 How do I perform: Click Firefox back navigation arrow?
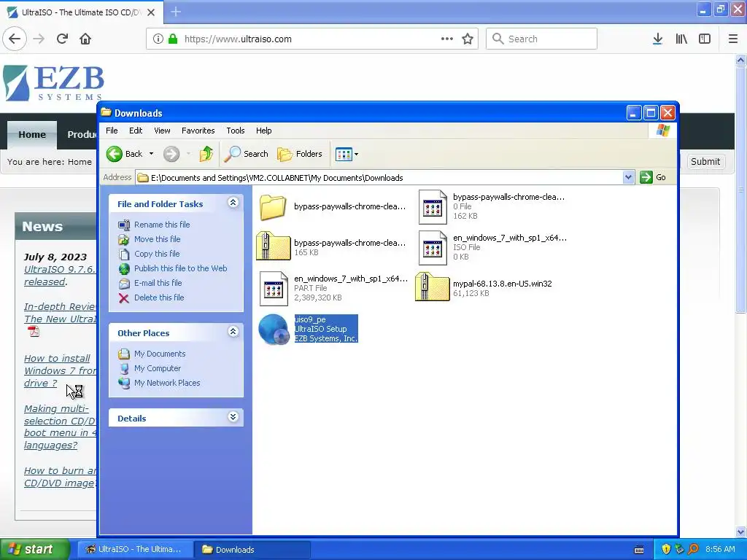coord(15,39)
